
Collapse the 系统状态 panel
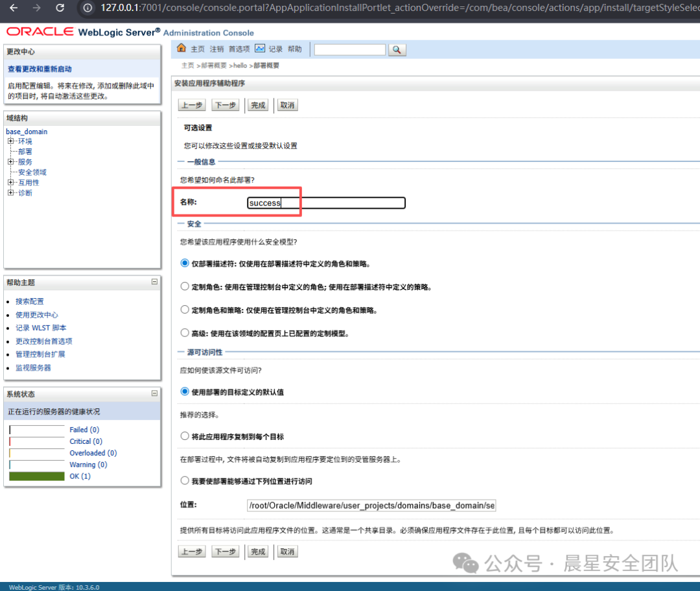click(154, 393)
